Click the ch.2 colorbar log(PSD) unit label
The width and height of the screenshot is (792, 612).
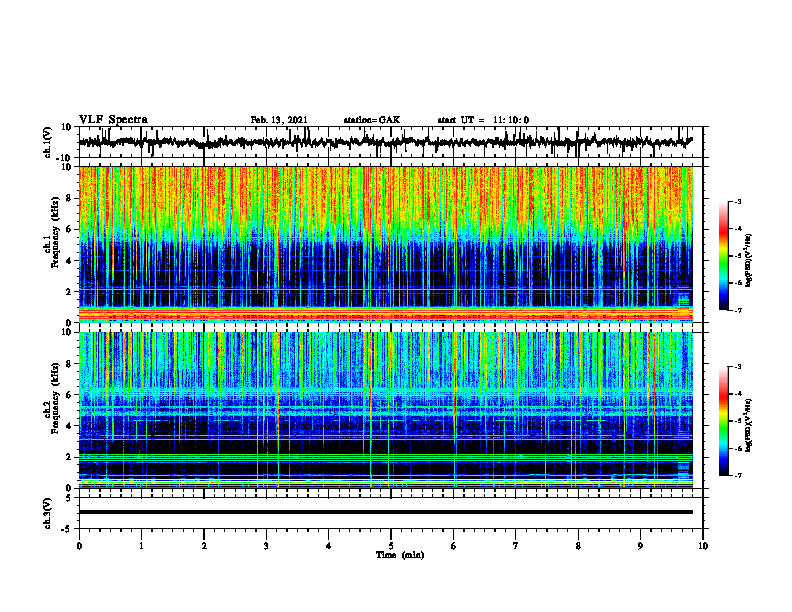pos(749,425)
